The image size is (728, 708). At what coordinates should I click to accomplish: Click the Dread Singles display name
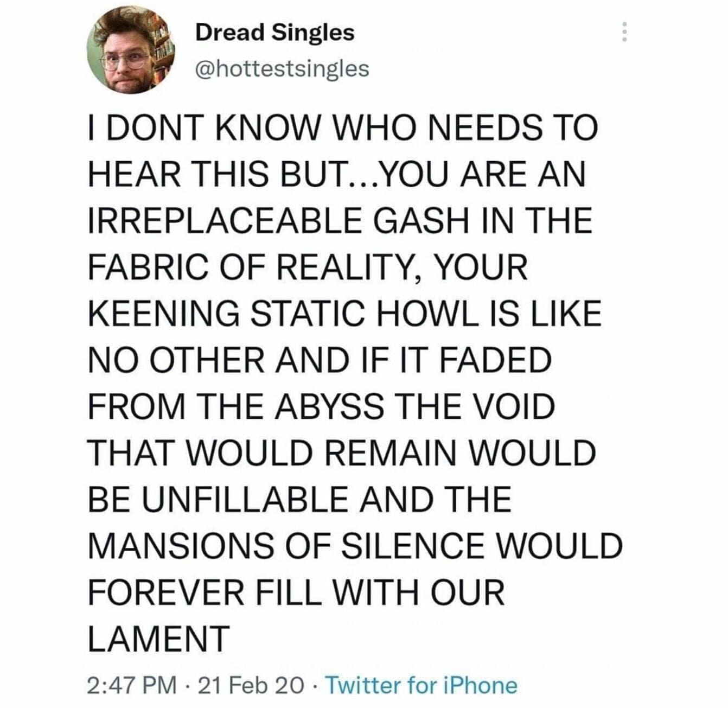(x=274, y=33)
